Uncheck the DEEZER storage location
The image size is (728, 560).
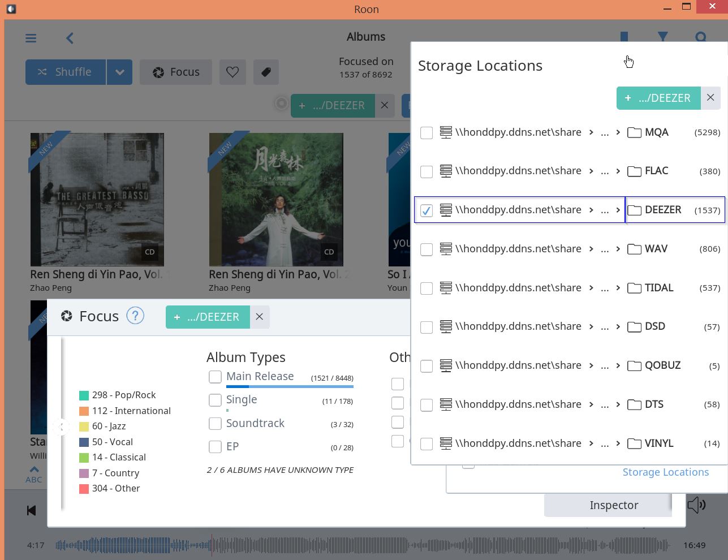pyautogui.click(x=427, y=210)
